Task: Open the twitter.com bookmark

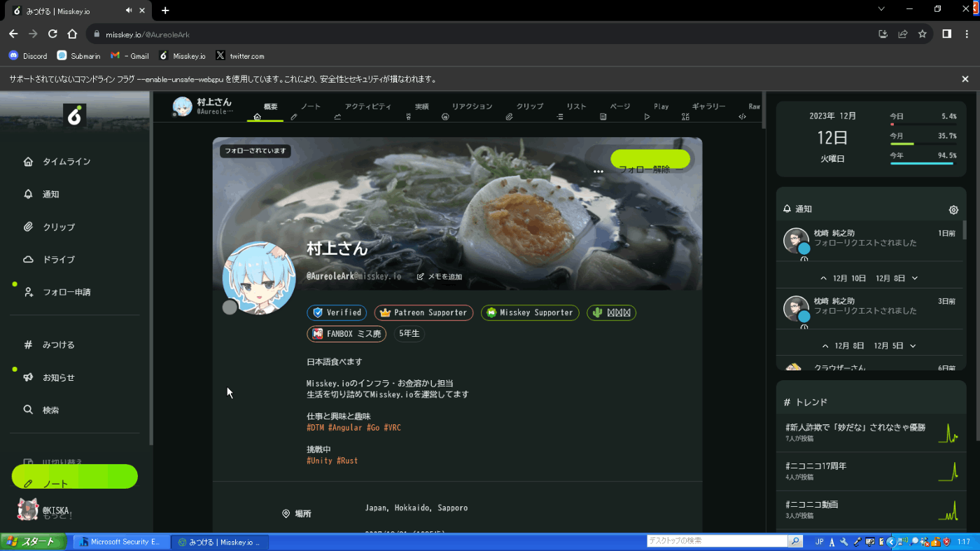Action: (240, 56)
